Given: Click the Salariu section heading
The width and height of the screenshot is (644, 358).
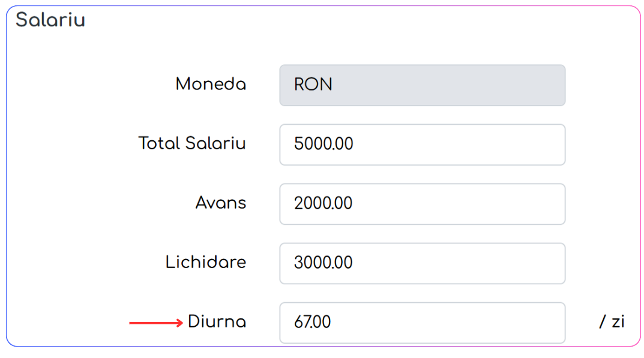Looking at the screenshot, I should pyautogui.click(x=50, y=20).
